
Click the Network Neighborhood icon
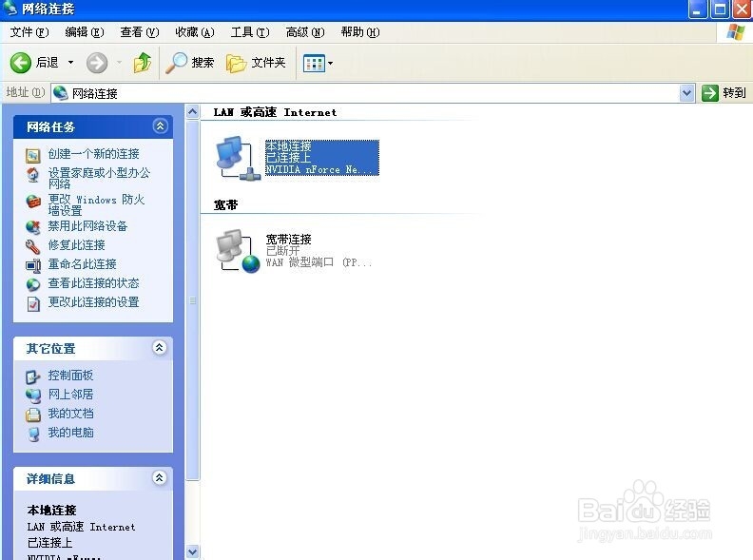[32, 396]
